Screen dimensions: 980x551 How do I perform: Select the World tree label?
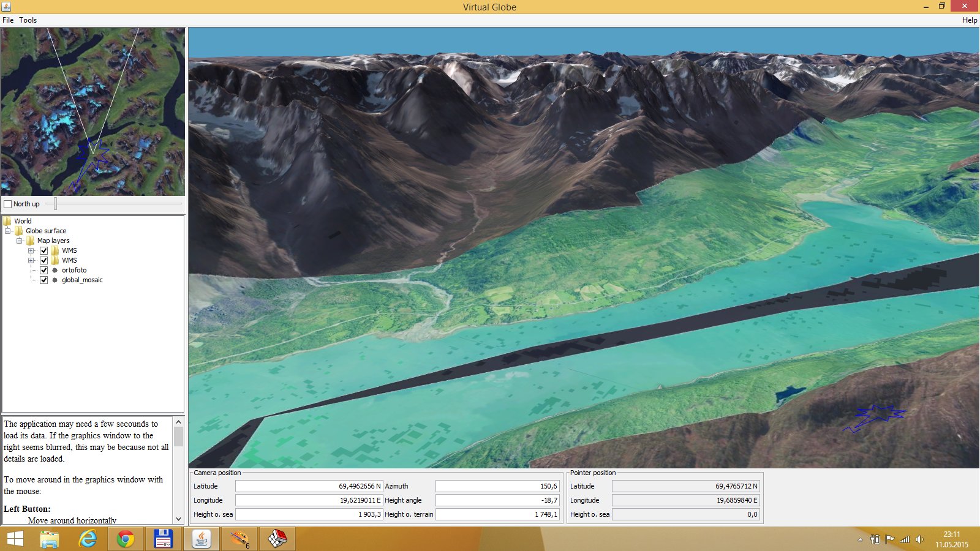click(23, 221)
